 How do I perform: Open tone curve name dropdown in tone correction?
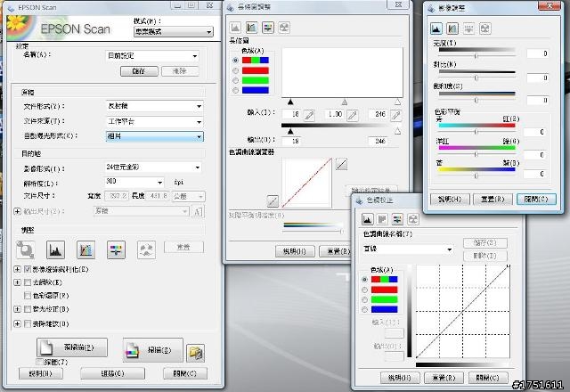(408, 249)
